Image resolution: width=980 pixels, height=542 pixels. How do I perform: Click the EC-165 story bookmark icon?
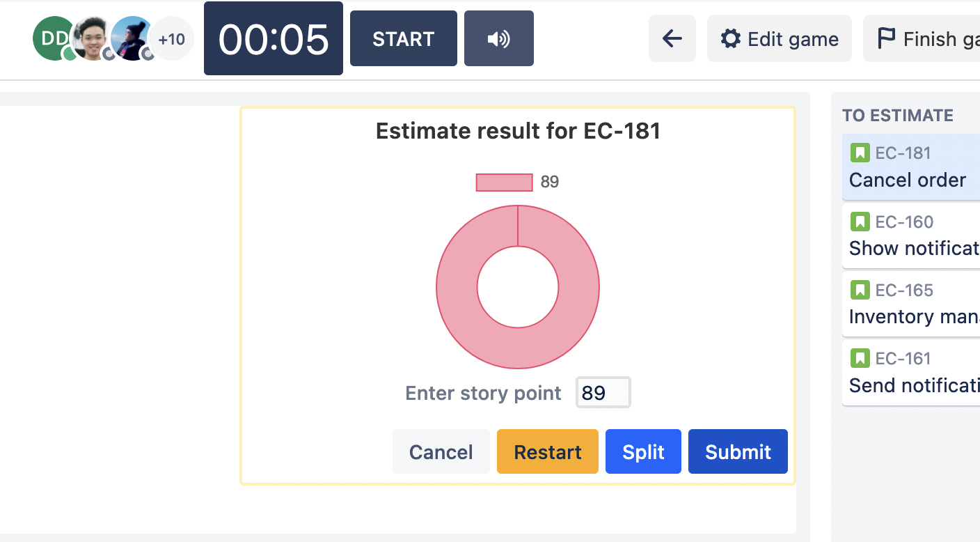tap(860, 291)
